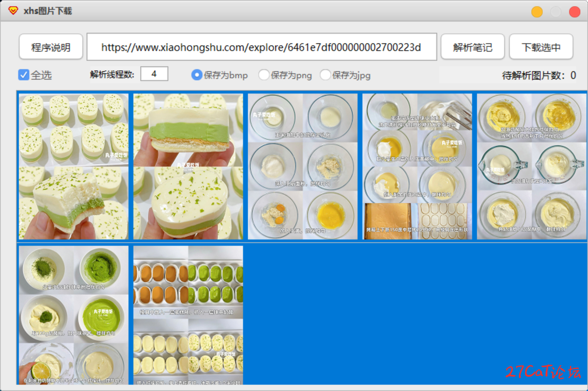
Task: Click the yellow minimize window button
Action: coord(537,12)
